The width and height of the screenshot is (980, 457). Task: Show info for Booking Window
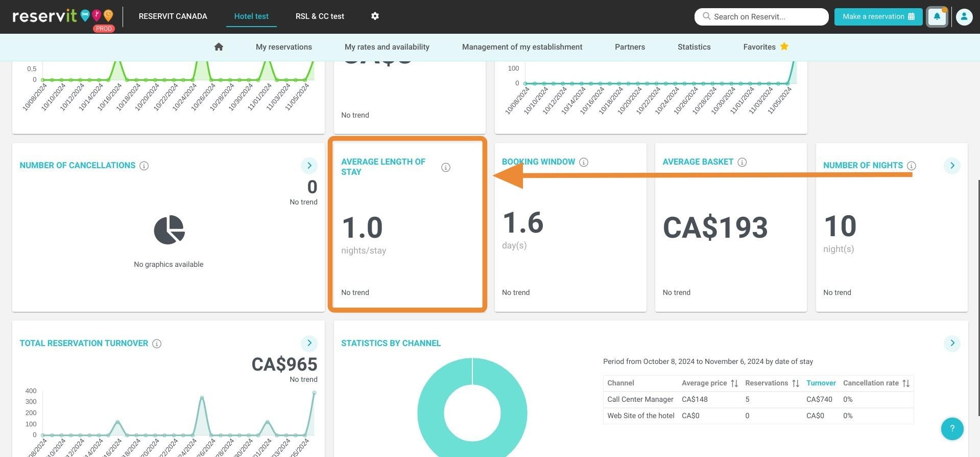tap(584, 162)
